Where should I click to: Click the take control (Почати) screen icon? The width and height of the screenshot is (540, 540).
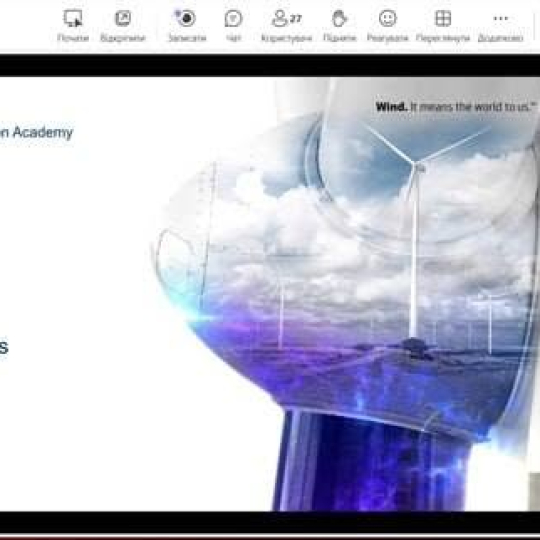point(73,18)
